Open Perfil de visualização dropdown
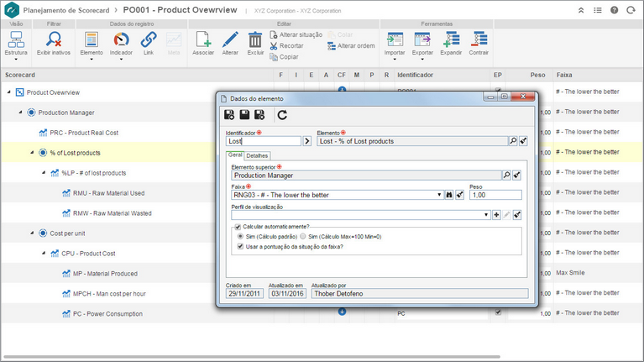The width and height of the screenshot is (644, 362). 486,214
